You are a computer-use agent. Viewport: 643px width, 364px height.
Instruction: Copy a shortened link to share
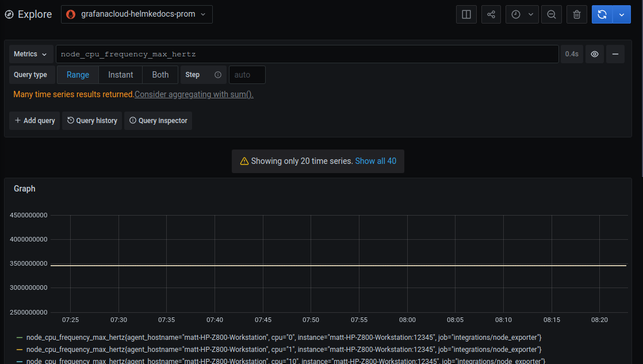(491, 14)
